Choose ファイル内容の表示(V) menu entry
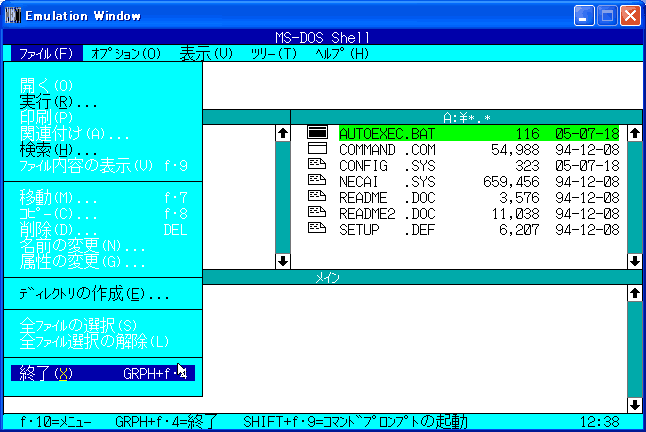 click(x=103, y=166)
